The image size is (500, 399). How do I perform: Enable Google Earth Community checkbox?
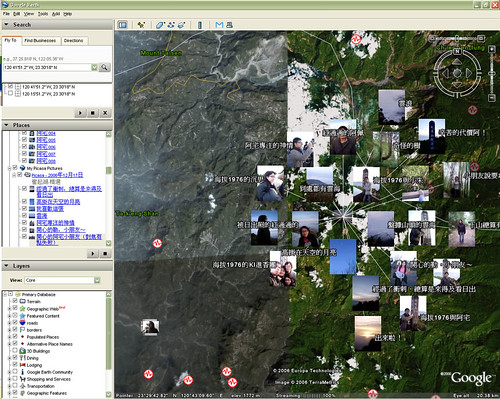pyautogui.click(x=15, y=371)
